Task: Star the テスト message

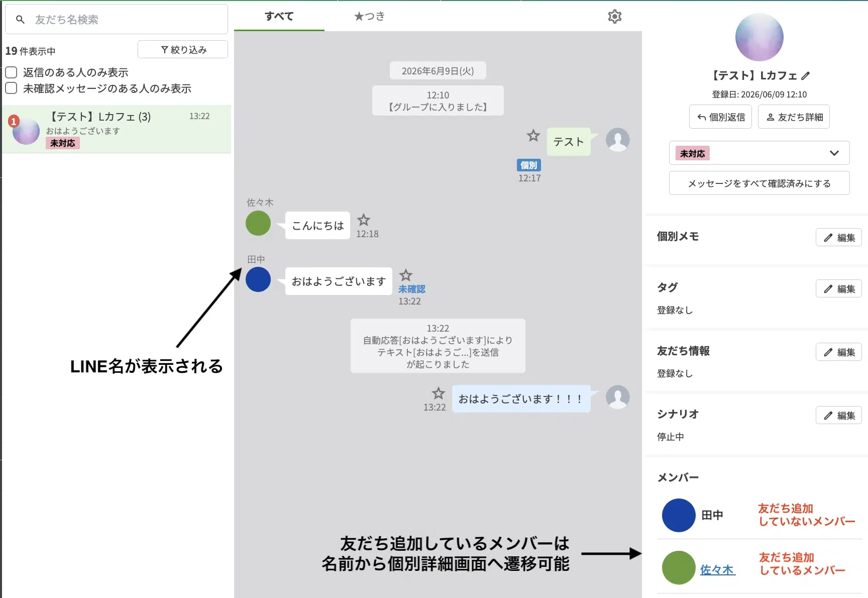Action: pos(533,135)
